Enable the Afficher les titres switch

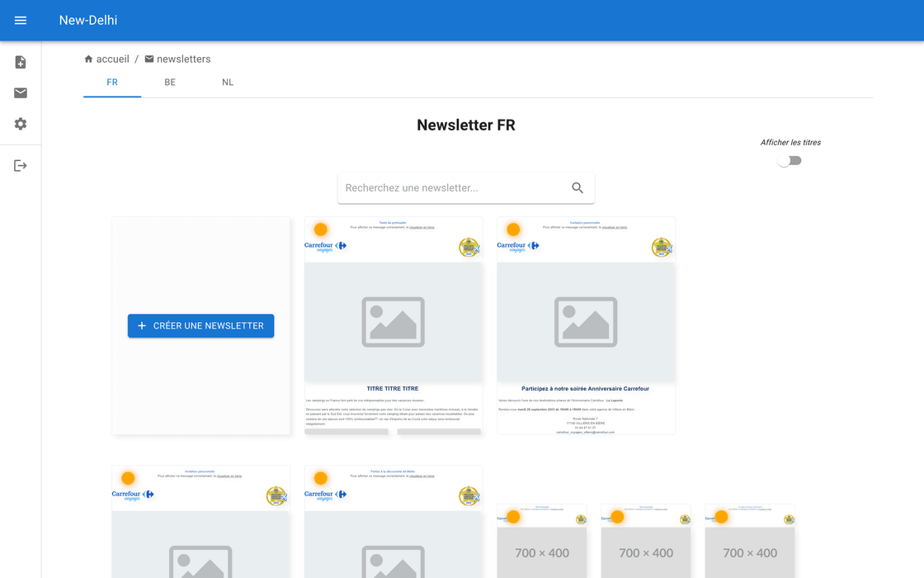pyautogui.click(x=790, y=160)
